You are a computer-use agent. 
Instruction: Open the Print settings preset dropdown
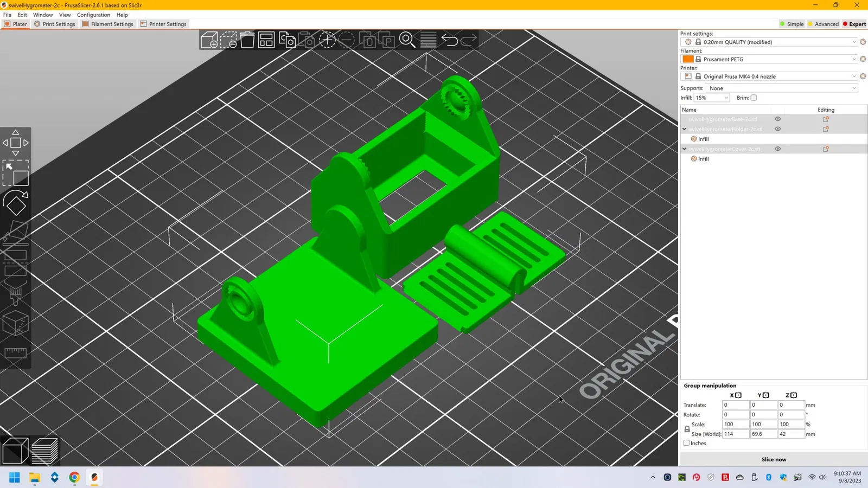pyautogui.click(x=769, y=42)
